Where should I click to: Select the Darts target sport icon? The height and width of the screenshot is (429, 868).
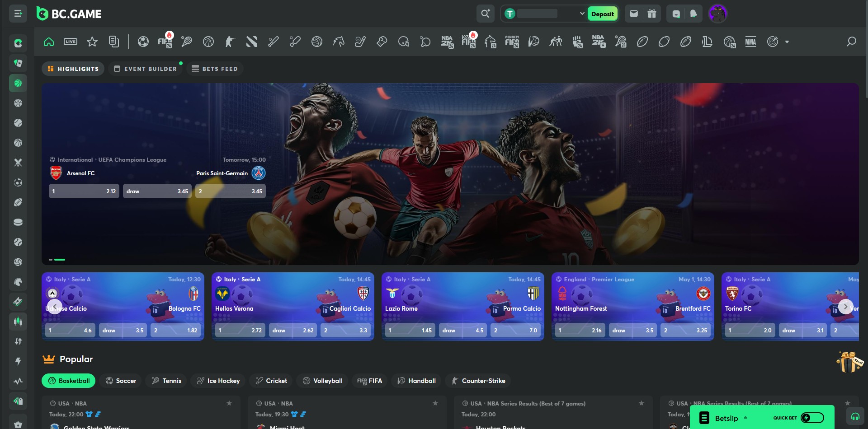[x=773, y=42]
